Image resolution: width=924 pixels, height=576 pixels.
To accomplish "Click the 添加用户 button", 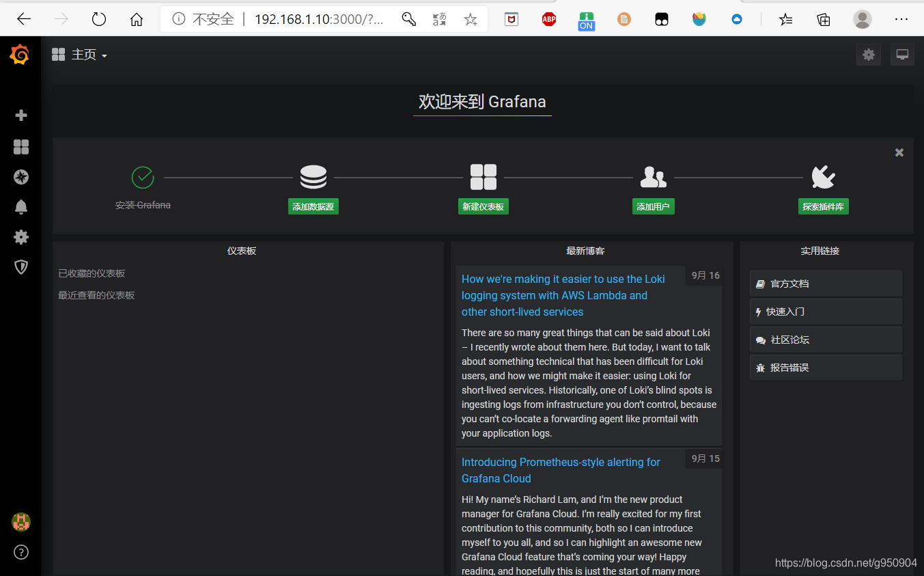I will click(x=654, y=206).
